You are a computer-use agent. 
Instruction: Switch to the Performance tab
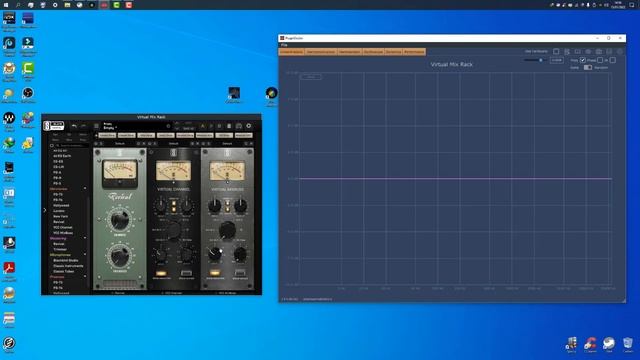pyautogui.click(x=414, y=52)
